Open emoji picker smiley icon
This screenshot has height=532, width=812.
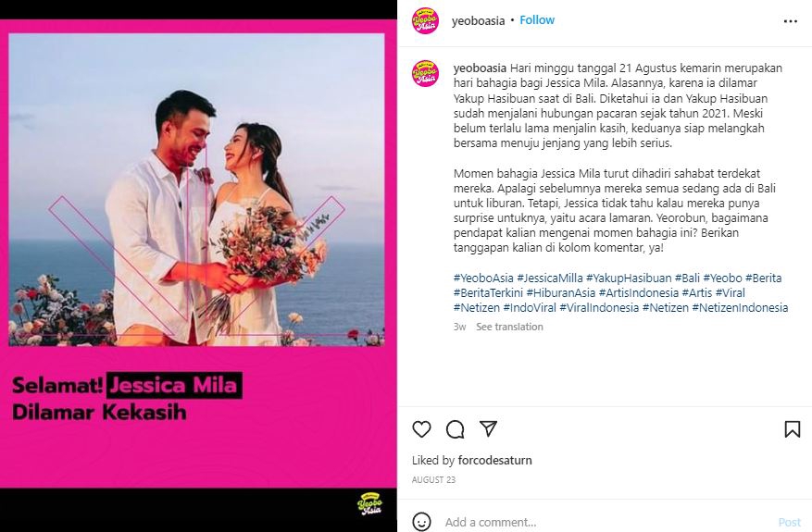click(421, 522)
